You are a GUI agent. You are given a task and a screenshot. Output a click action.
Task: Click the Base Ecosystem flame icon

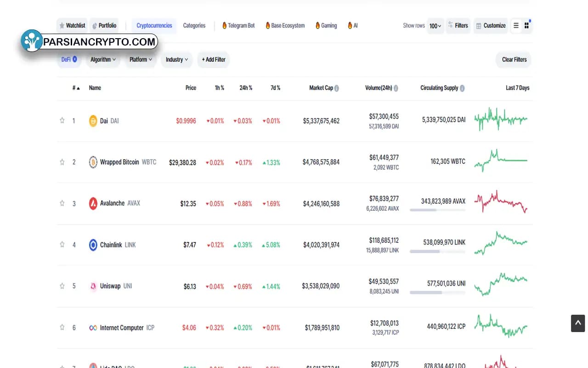pos(268,26)
